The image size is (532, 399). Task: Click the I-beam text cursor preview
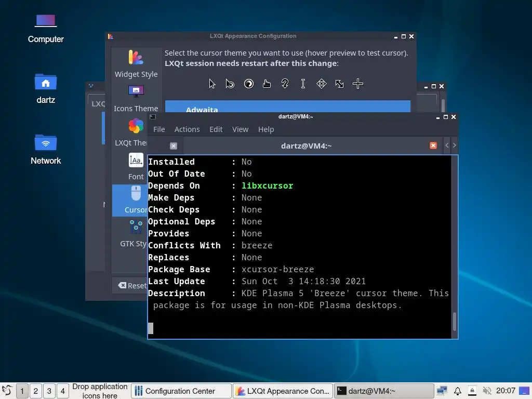[x=303, y=84]
